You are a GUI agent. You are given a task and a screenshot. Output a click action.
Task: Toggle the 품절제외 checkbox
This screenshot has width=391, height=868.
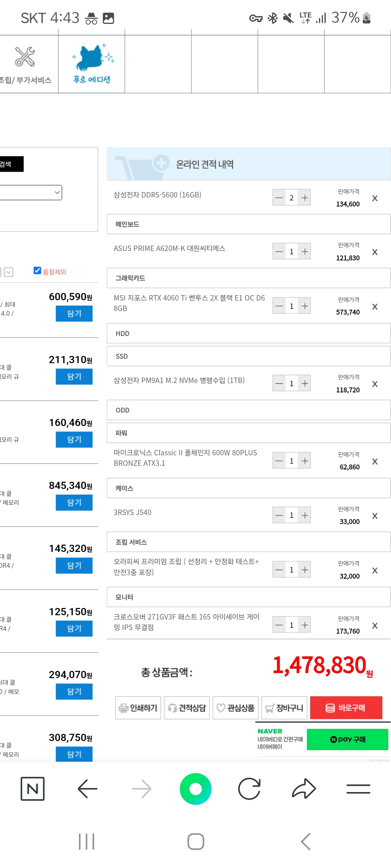(x=37, y=271)
